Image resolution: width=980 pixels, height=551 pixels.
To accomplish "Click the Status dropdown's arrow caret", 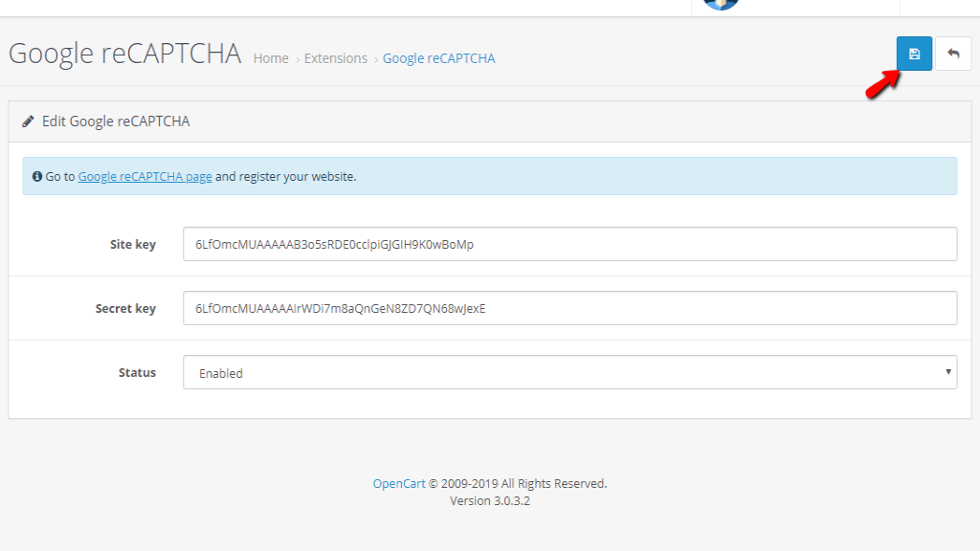I will coord(947,372).
